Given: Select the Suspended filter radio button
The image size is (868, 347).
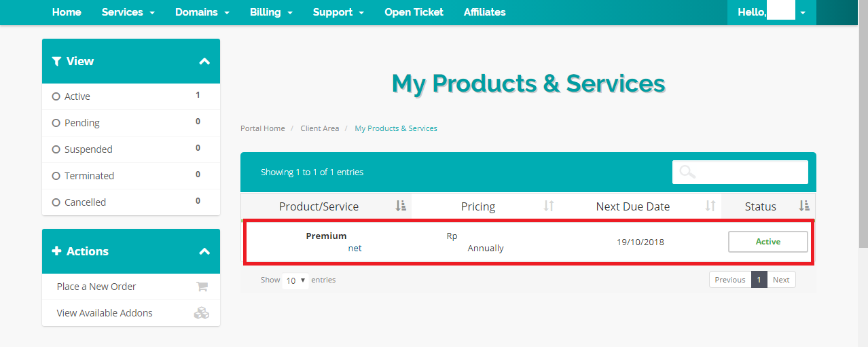Looking at the screenshot, I should tap(56, 149).
